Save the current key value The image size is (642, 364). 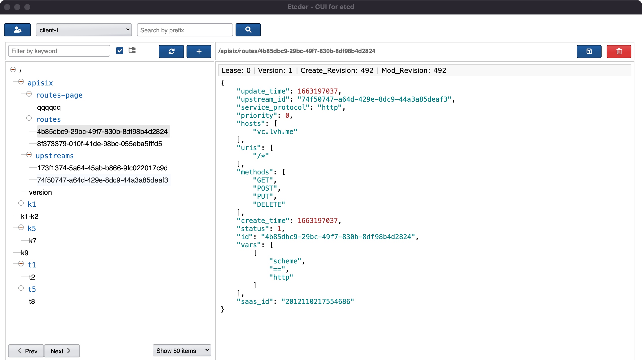click(x=589, y=51)
